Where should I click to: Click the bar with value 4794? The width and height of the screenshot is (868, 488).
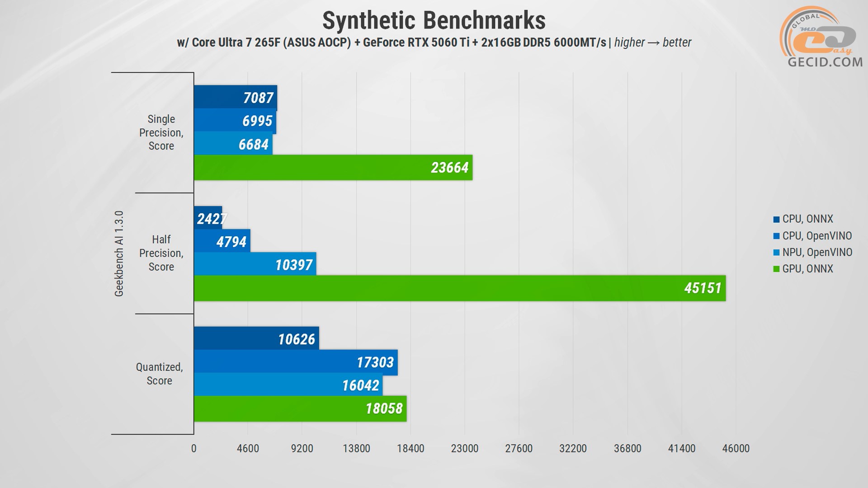(x=222, y=241)
